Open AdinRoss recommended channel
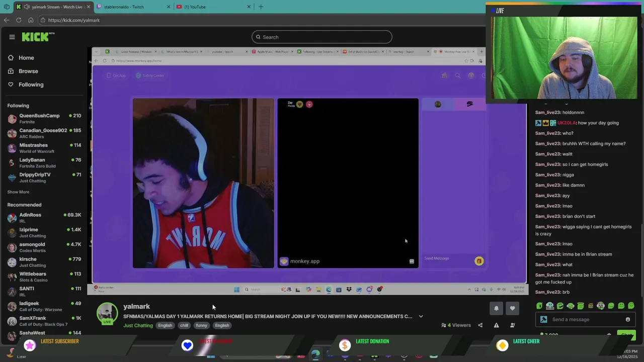Viewport: 644px width, 362px height. coord(44,218)
